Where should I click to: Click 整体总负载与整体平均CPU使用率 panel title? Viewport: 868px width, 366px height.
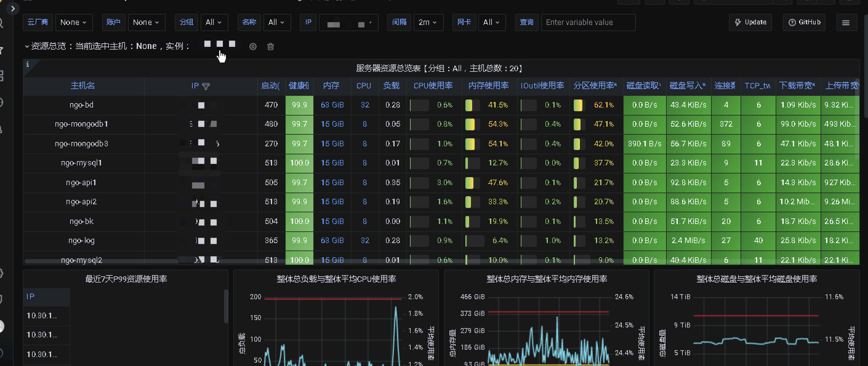point(336,279)
